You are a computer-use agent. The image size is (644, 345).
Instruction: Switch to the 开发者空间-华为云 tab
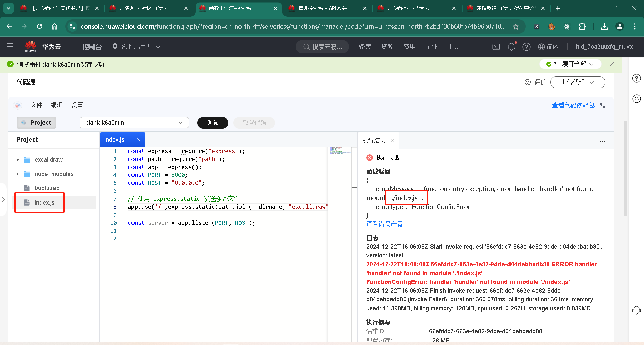417,8
